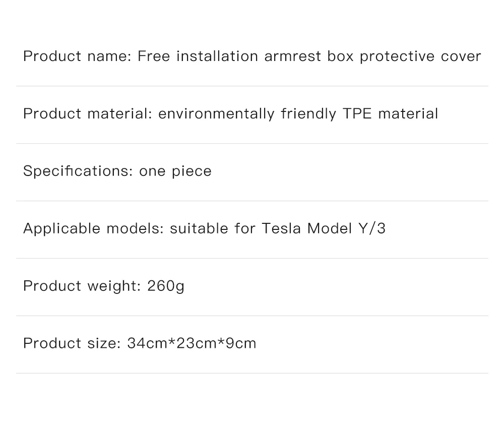Select the "one piece" value
This screenshot has height=424, width=504.
pyautogui.click(x=175, y=171)
